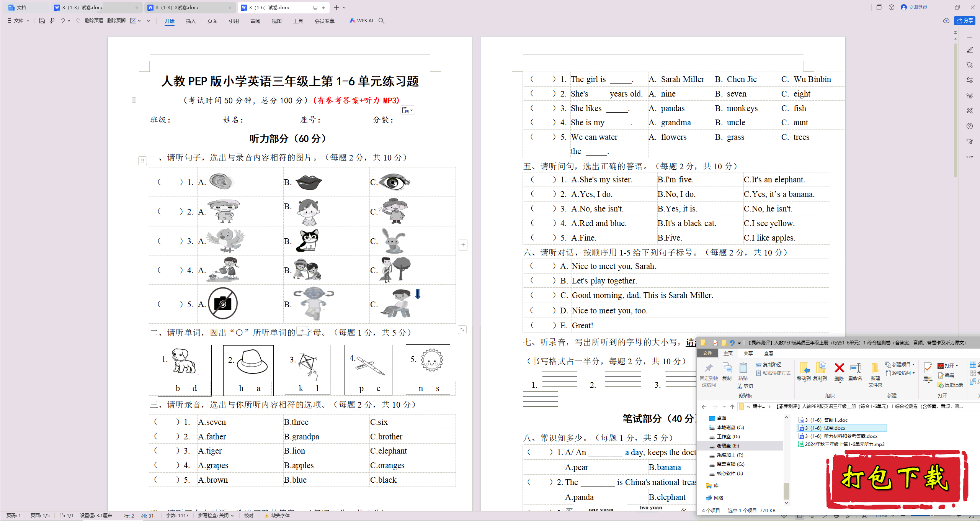Click 编辑 in Explorer open group

click(x=946, y=375)
